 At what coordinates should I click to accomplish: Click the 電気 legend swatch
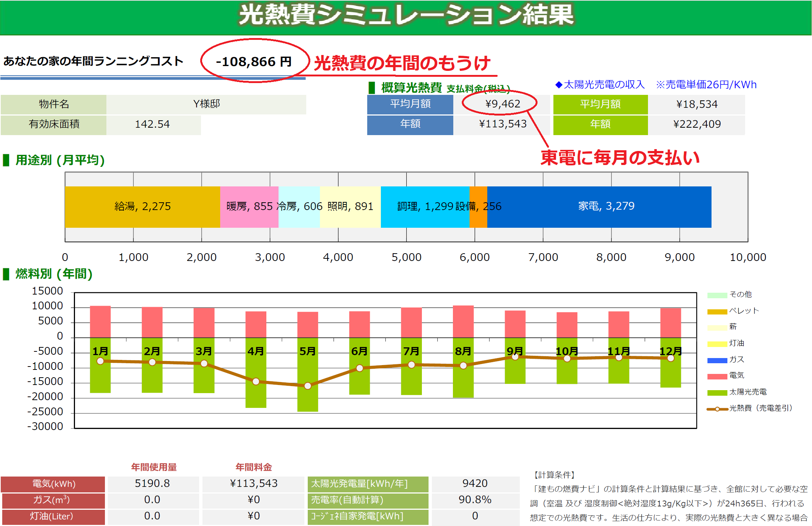coord(717,377)
